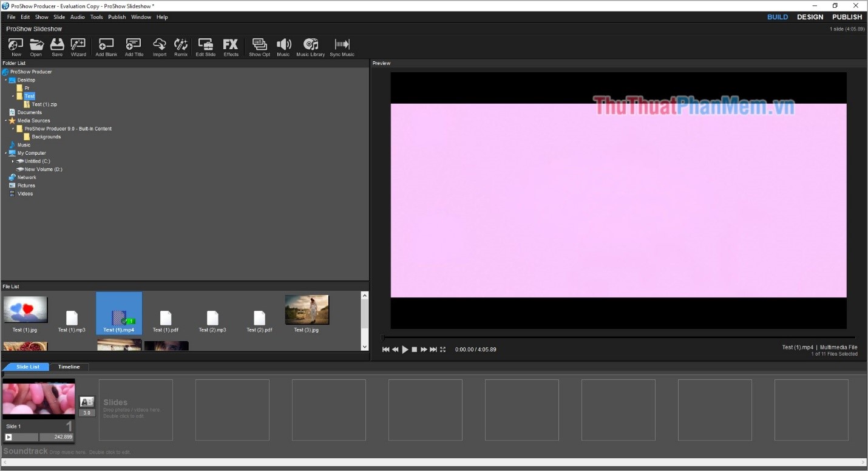Screen dimensions: 868x471
Task: Create a new show with the New icon
Action: (x=15, y=47)
